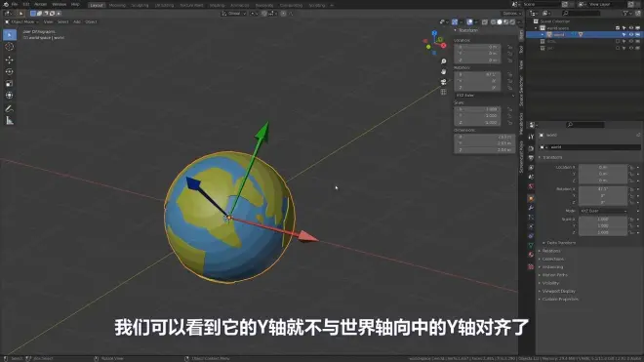Open the Scene properties tab icon

click(x=531, y=177)
